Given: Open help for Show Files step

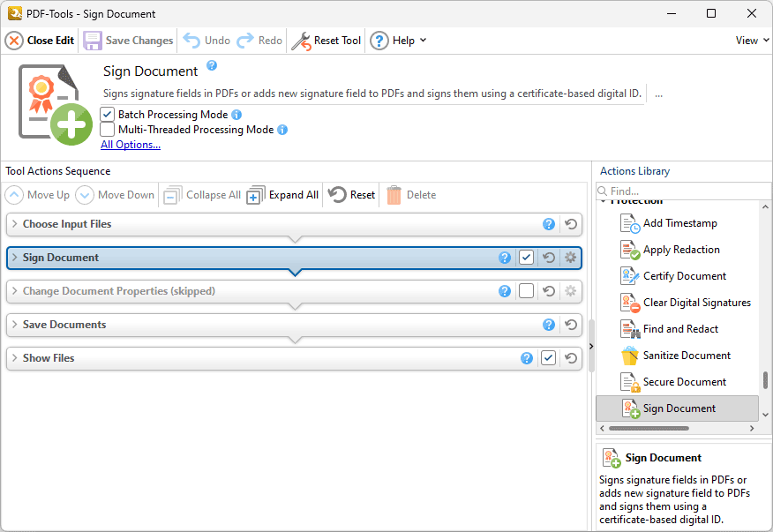Looking at the screenshot, I should 527,358.
